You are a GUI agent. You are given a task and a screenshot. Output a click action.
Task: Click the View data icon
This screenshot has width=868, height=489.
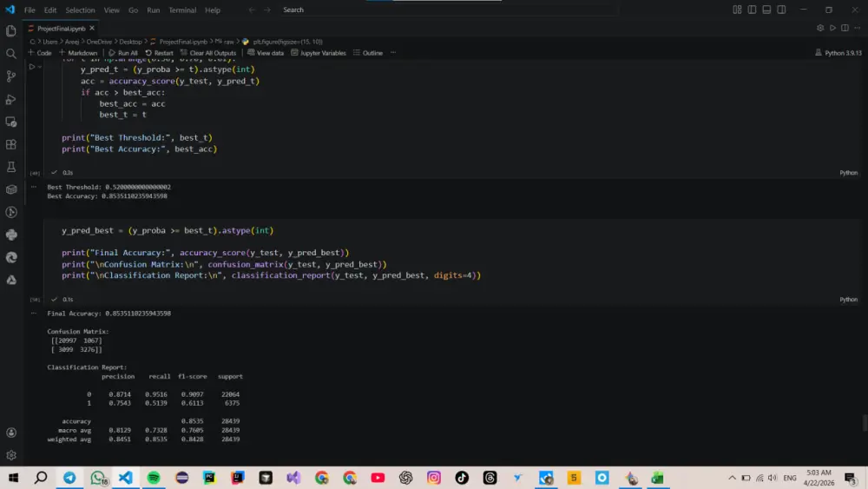click(x=251, y=53)
